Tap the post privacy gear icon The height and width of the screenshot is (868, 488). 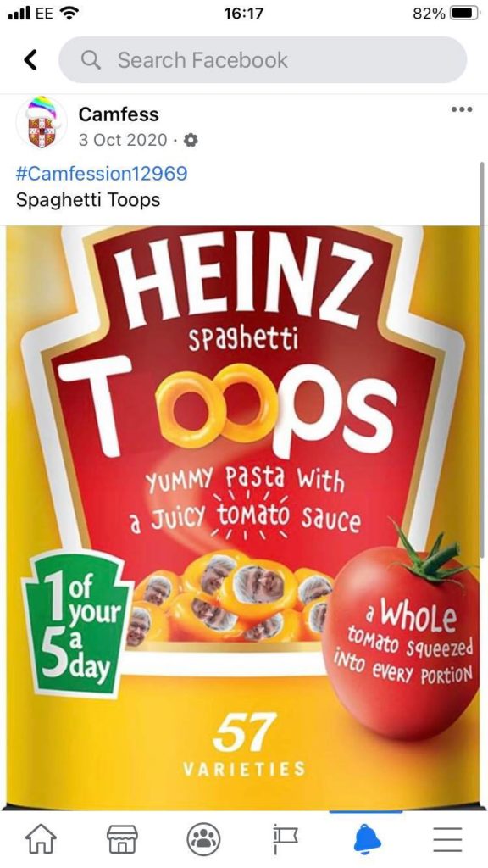coord(191,141)
